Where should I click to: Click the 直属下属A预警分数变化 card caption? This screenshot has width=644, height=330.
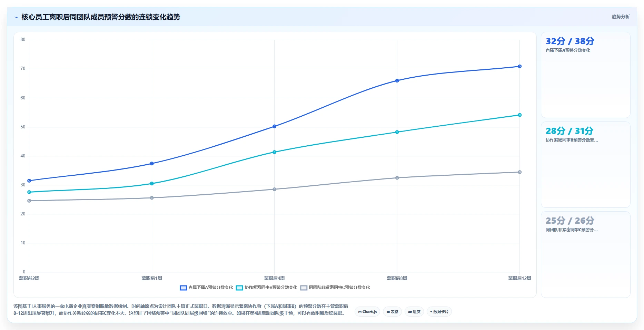coord(568,50)
